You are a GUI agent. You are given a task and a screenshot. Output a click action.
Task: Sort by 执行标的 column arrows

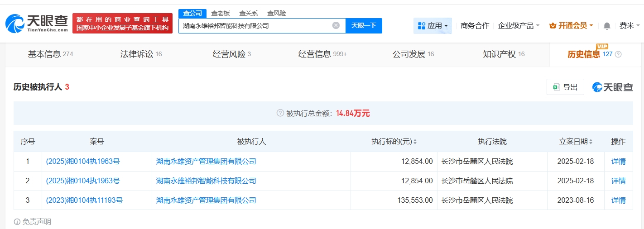(415, 142)
